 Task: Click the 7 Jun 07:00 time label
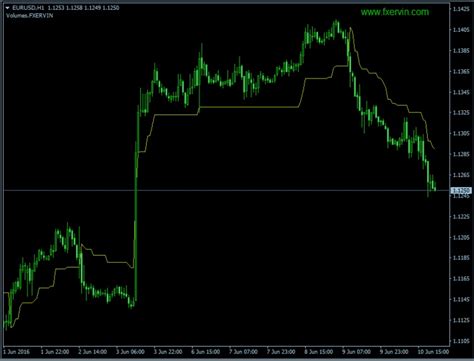pos(243,352)
